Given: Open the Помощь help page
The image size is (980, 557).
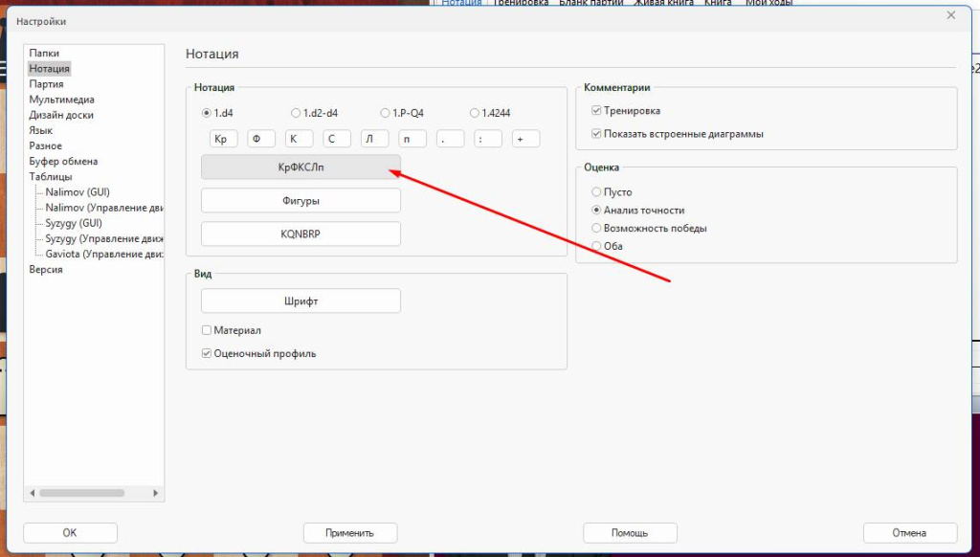Looking at the screenshot, I should (630, 532).
